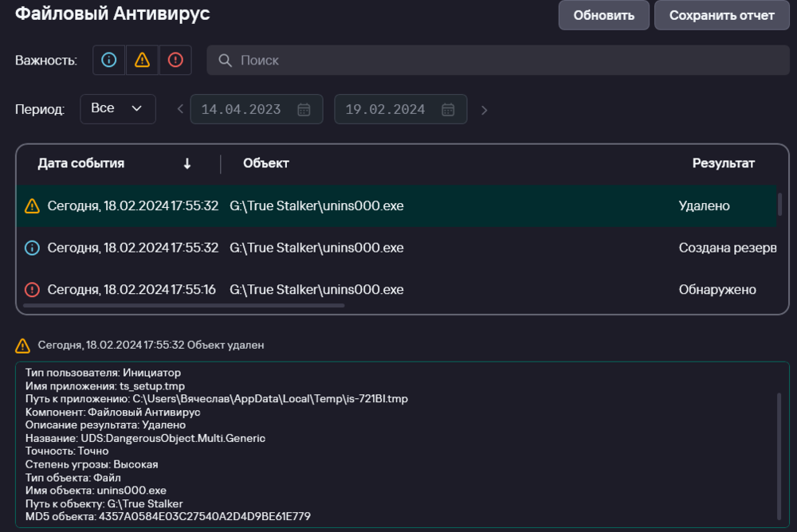Click warning icon of the Удалено event row
This screenshot has height=532, width=797.
pos(32,206)
